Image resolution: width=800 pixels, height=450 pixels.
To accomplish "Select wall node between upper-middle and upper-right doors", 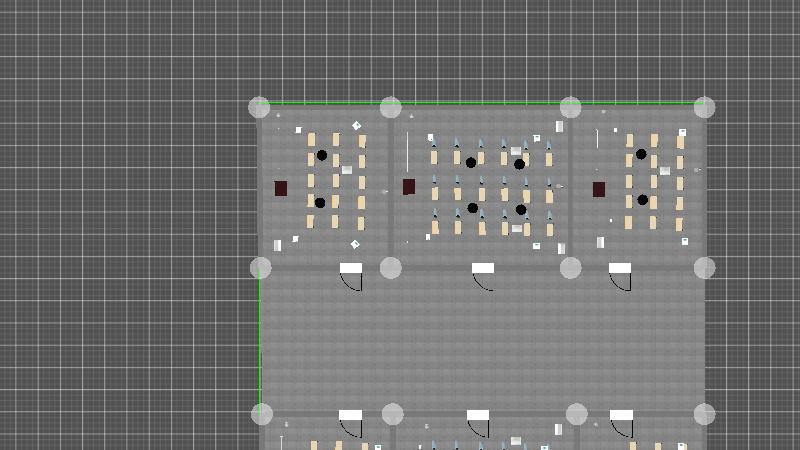I will point(570,267).
